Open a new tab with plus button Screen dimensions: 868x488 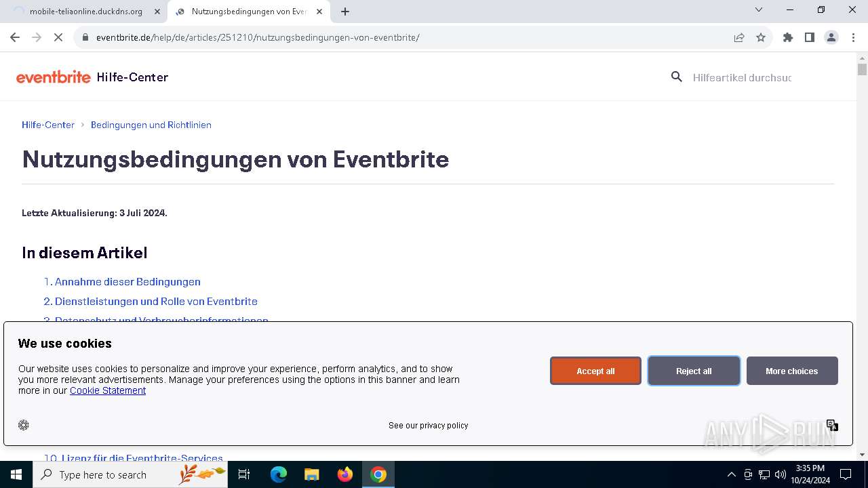345,12
